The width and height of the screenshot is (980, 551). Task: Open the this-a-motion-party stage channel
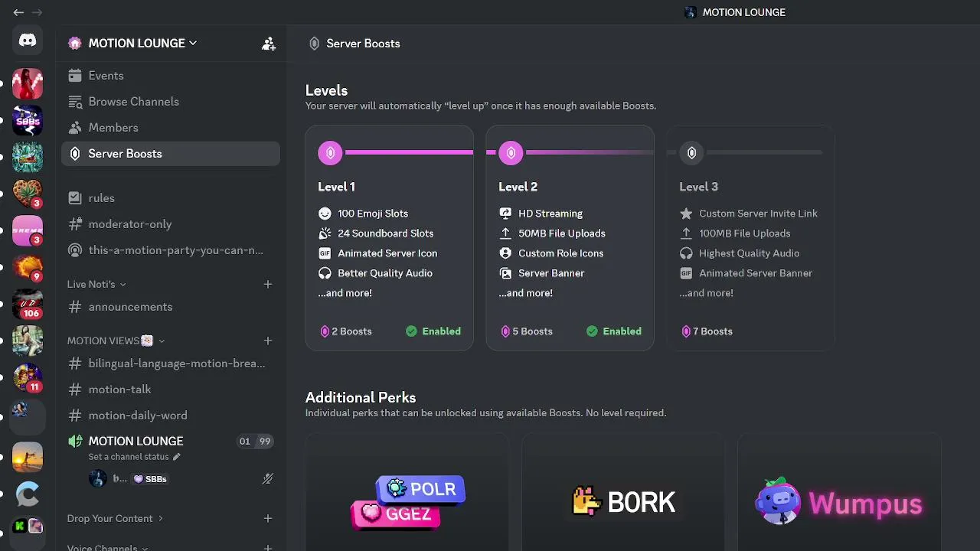[x=171, y=250]
